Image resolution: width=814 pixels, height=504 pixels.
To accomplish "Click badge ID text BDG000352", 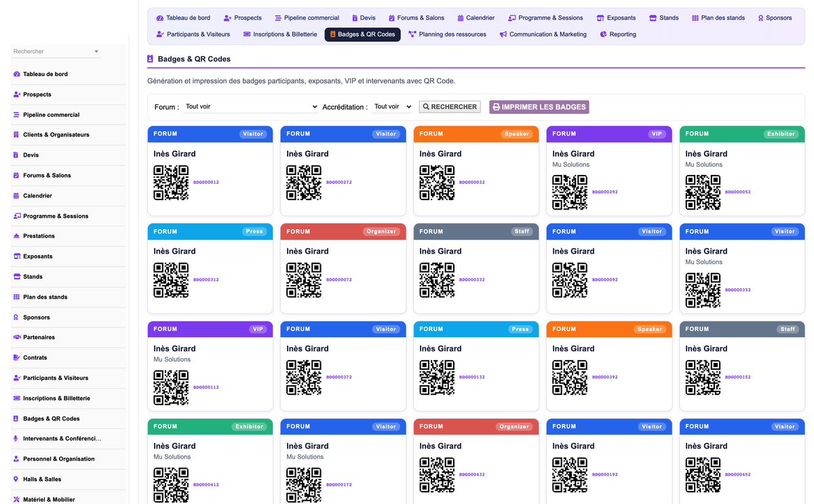I will [x=738, y=290].
